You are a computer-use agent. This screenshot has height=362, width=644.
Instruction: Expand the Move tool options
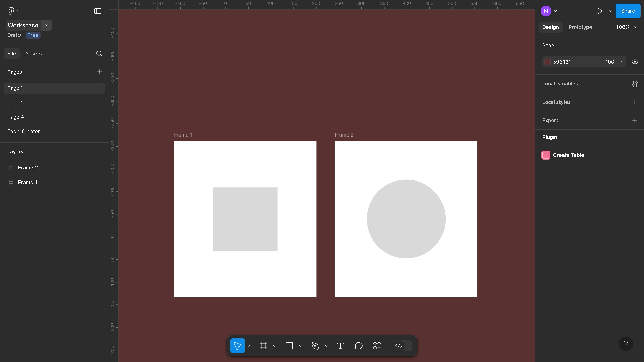(249, 345)
